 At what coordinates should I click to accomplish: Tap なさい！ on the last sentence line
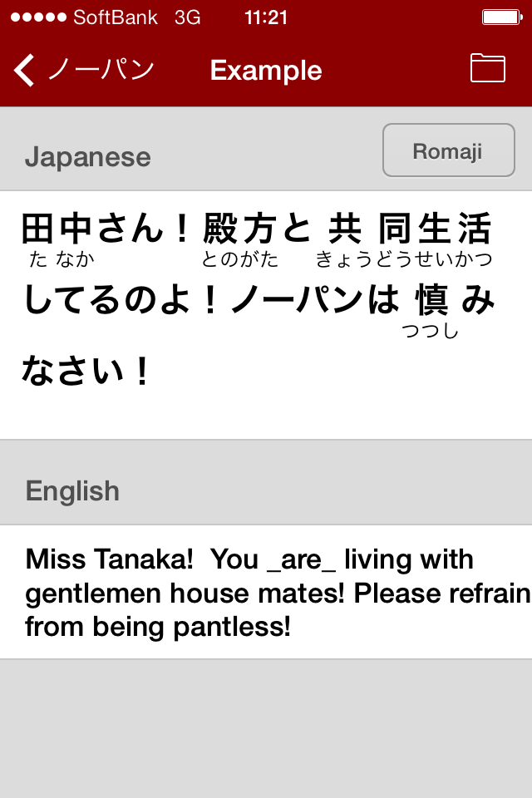coord(85,371)
